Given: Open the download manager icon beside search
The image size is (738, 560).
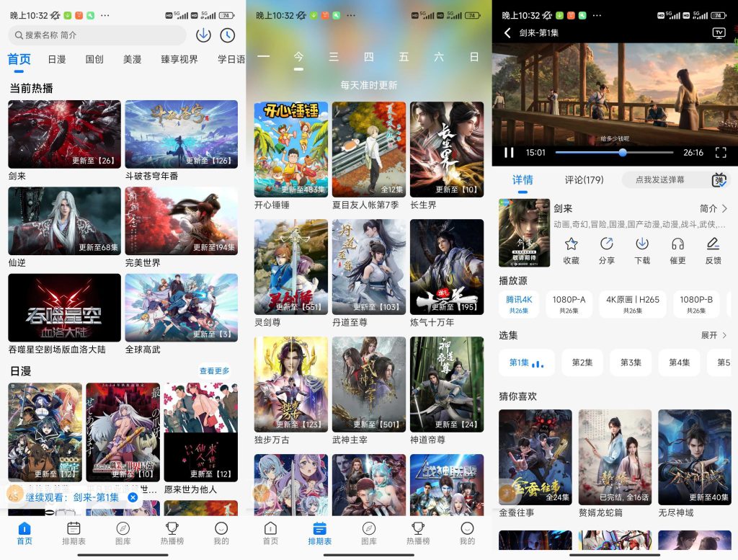Looking at the screenshot, I should pos(203,35).
